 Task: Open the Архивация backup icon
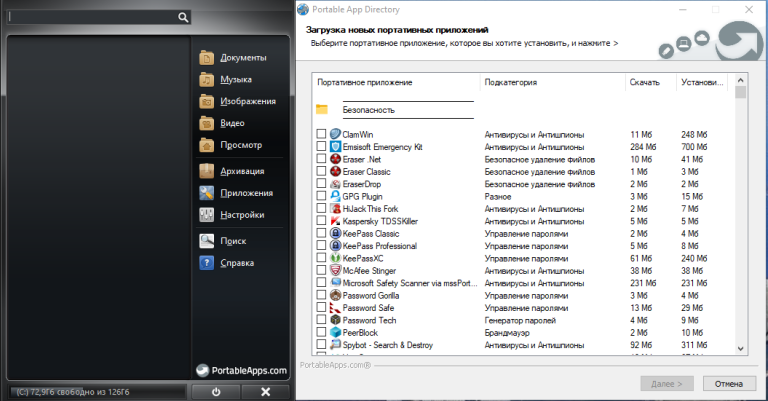click(x=207, y=171)
